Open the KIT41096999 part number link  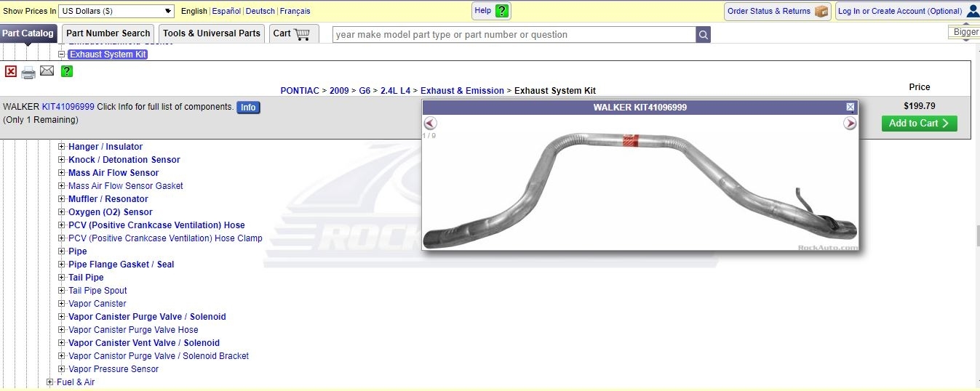pos(68,107)
